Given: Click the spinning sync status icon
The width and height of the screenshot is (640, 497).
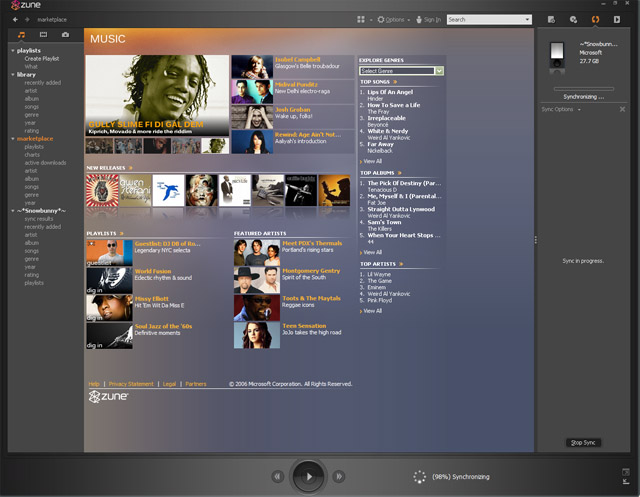Looking at the screenshot, I should [x=420, y=477].
